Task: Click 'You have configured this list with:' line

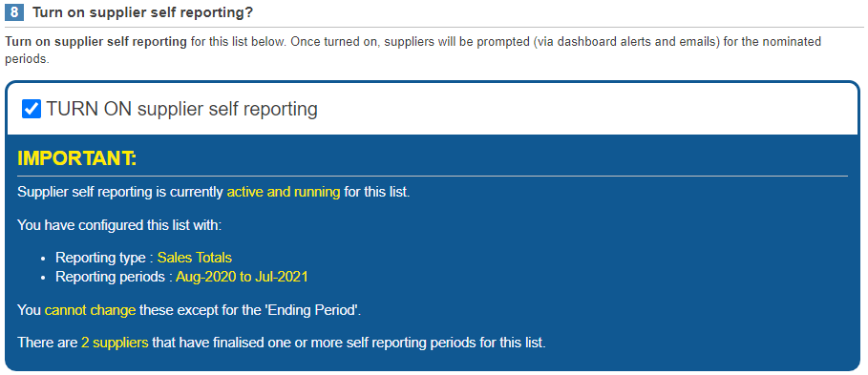Action: 119,225
